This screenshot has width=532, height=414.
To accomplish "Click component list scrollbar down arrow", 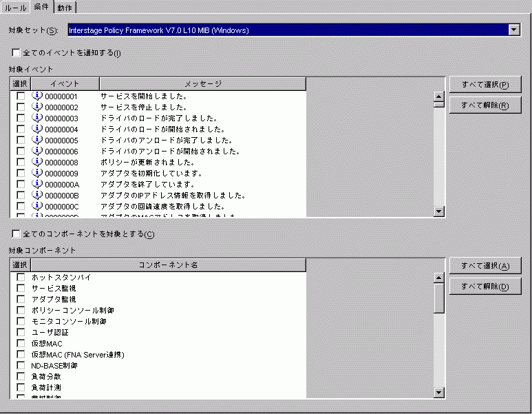I will pyautogui.click(x=438, y=393).
